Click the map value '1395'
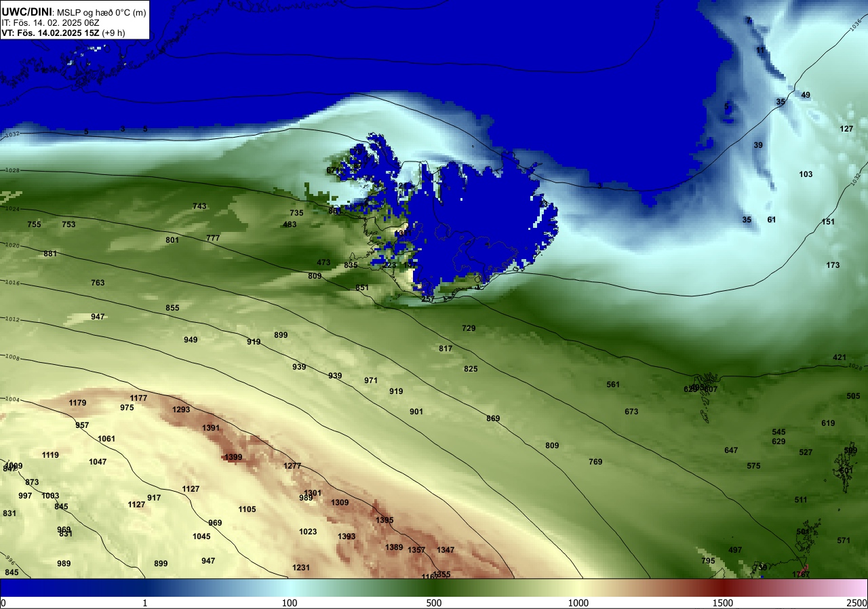The width and height of the screenshot is (868, 609). tap(384, 520)
